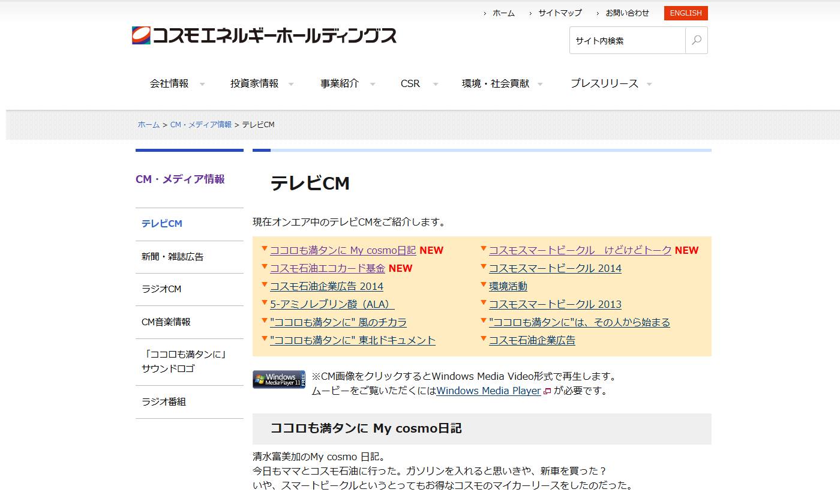Open 会社情報 in main navigation
840x504 pixels.
(169, 83)
